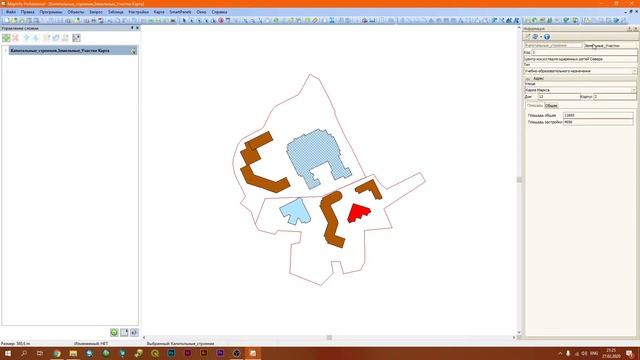This screenshot has height=360, width=640.
Task: Click the horizontal scrollbar thumb under the map
Action: pyautogui.click(x=329, y=338)
